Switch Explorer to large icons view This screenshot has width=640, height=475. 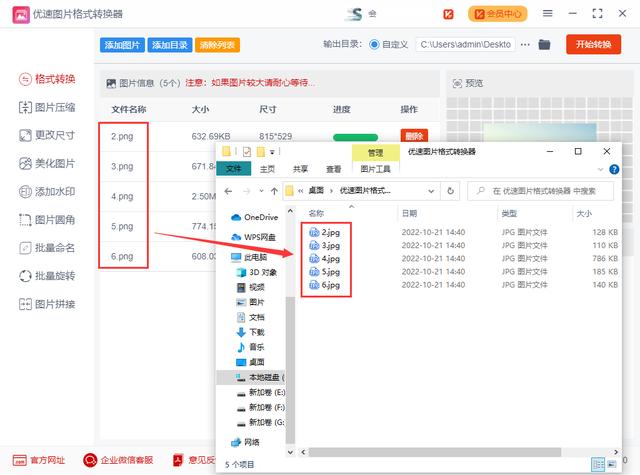(611, 464)
